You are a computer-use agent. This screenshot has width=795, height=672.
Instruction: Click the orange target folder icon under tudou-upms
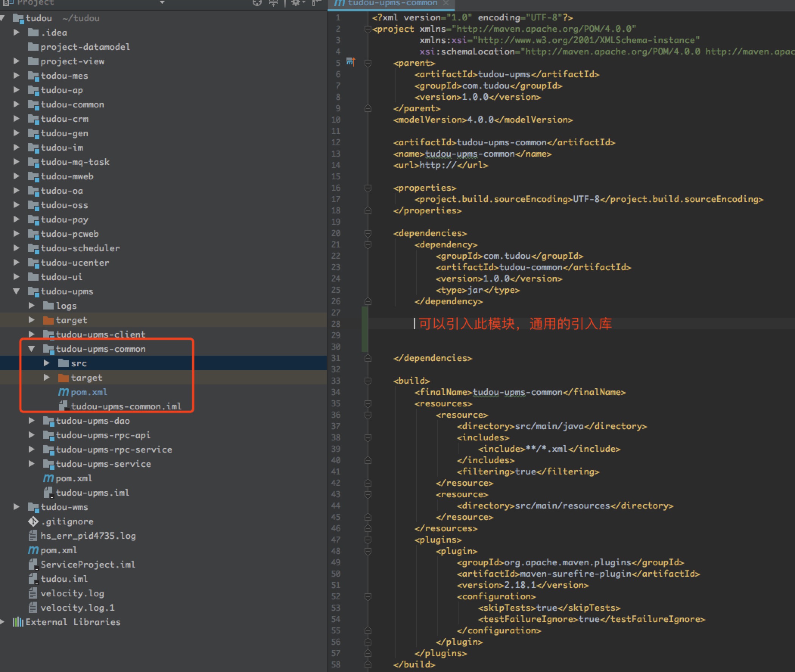[48, 320]
